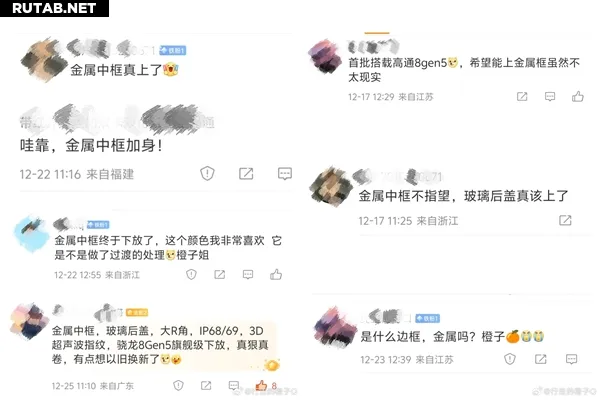Like the comment dated 12-17 12:29
The height and width of the screenshot is (400, 600).
pyautogui.click(x=577, y=96)
